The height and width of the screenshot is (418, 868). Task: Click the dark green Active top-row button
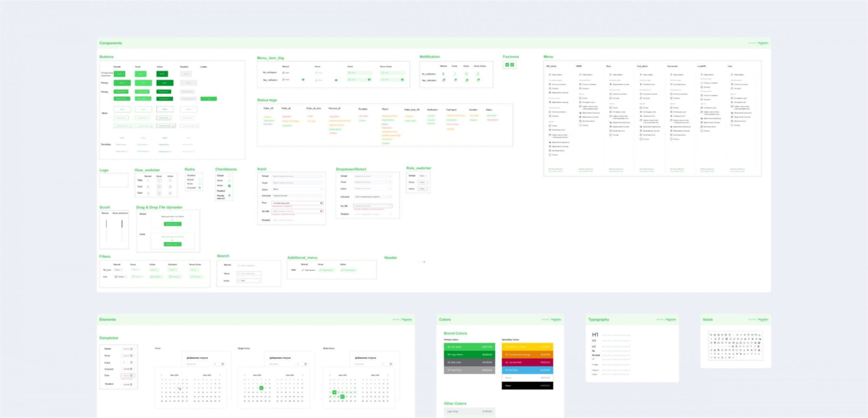[163, 74]
